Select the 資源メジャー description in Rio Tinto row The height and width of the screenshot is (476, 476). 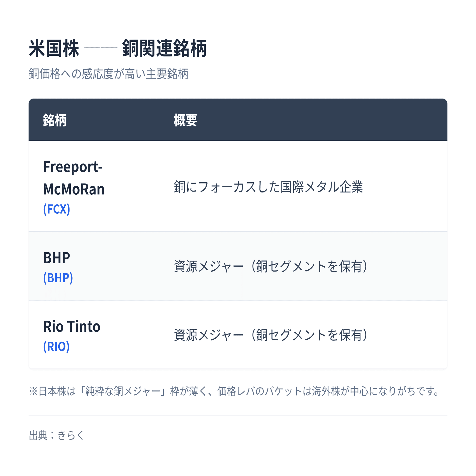click(271, 335)
